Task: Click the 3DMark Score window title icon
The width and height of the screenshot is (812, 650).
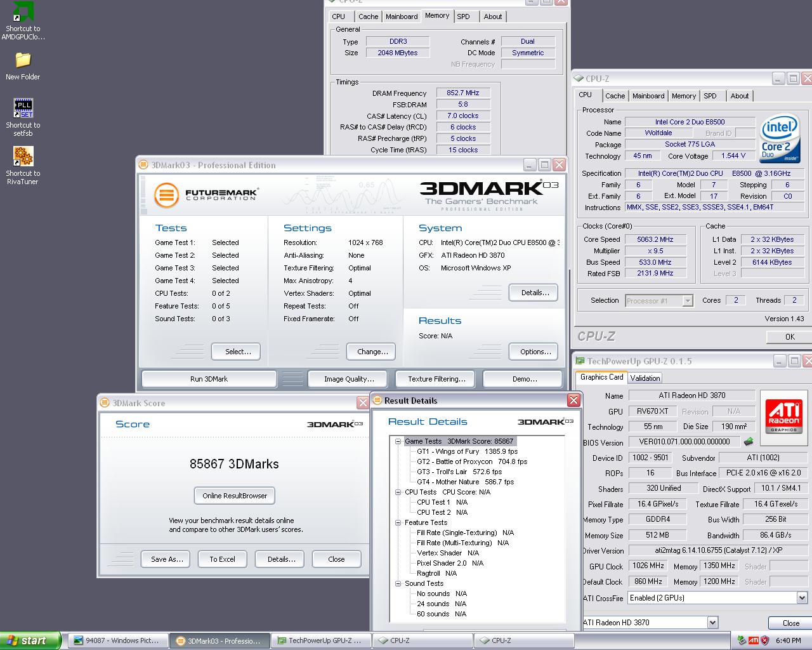Action: (105, 403)
